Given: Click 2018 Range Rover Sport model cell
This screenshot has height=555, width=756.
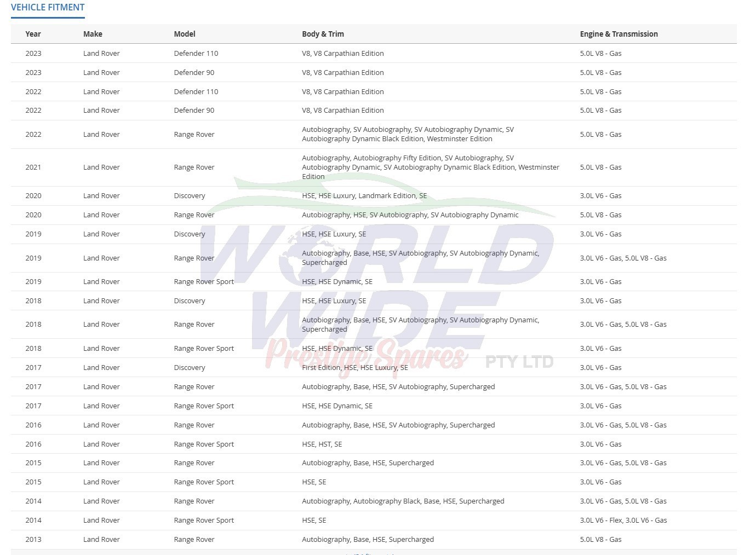Looking at the screenshot, I should point(204,349).
